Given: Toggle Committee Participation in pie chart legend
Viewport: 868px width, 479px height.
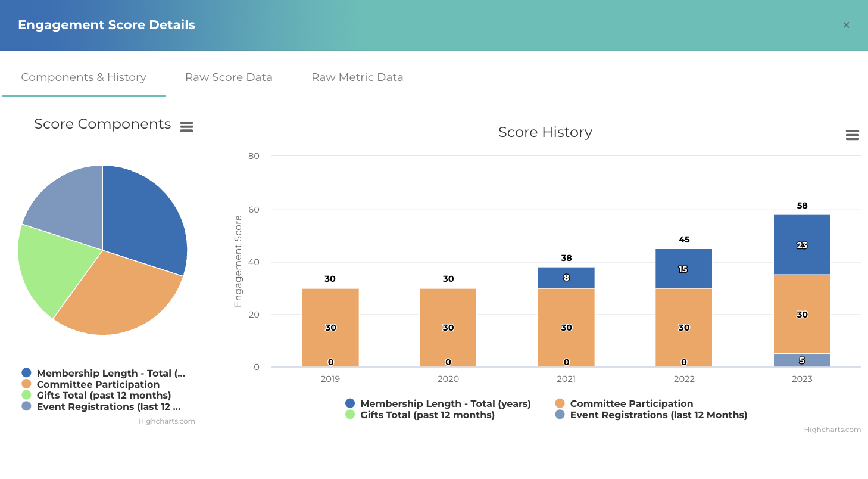Looking at the screenshot, I should click(98, 385).
